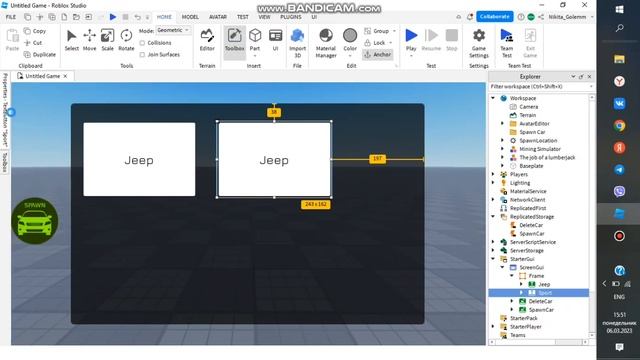Open the Terrain Editor

coord(207,40)
